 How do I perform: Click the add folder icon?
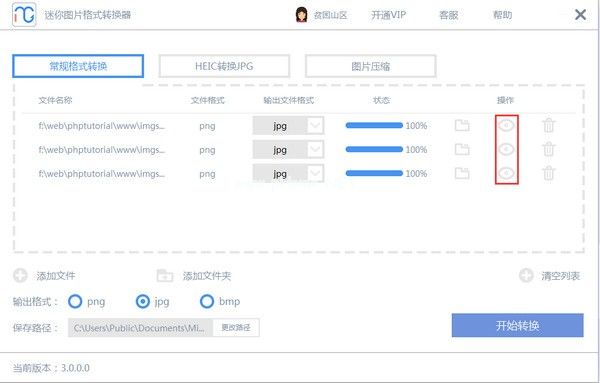[x=165, y=275]
